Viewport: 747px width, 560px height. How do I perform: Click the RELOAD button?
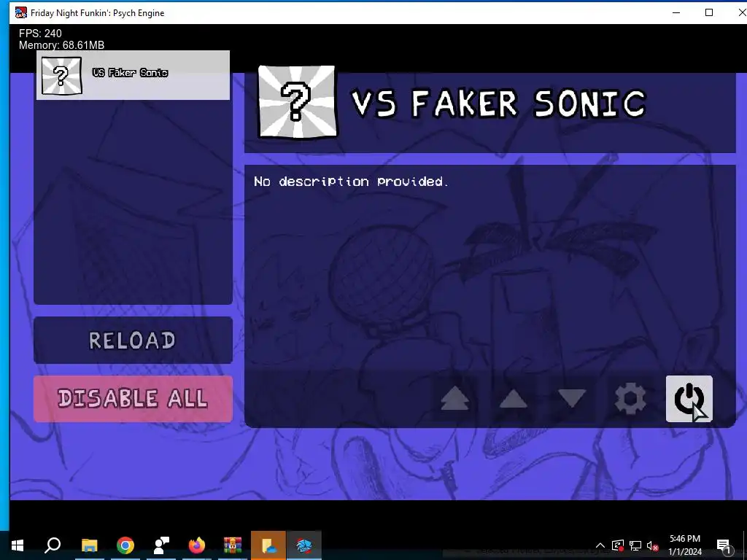click(x=133, y=341)
